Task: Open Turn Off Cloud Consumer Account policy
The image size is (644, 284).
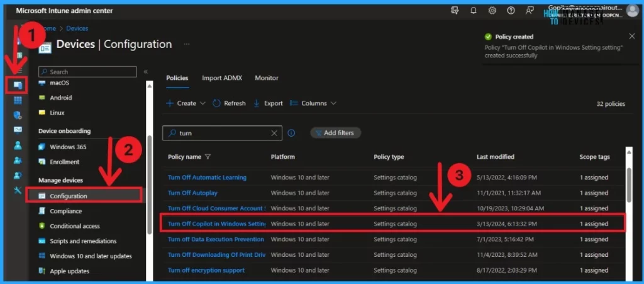Action: tap(216, 208)
